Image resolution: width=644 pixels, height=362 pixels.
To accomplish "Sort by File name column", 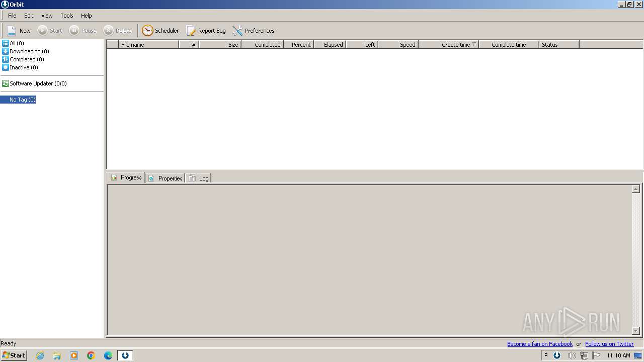I will (x=148, y=45).
